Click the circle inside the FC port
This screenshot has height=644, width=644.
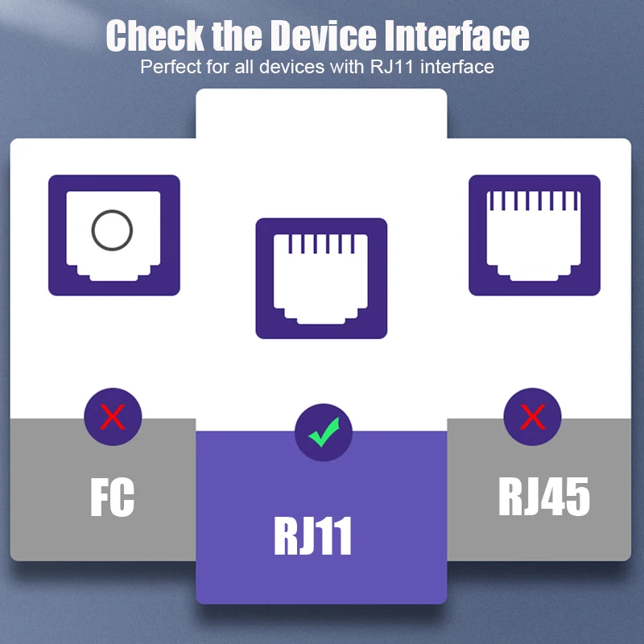112,230
